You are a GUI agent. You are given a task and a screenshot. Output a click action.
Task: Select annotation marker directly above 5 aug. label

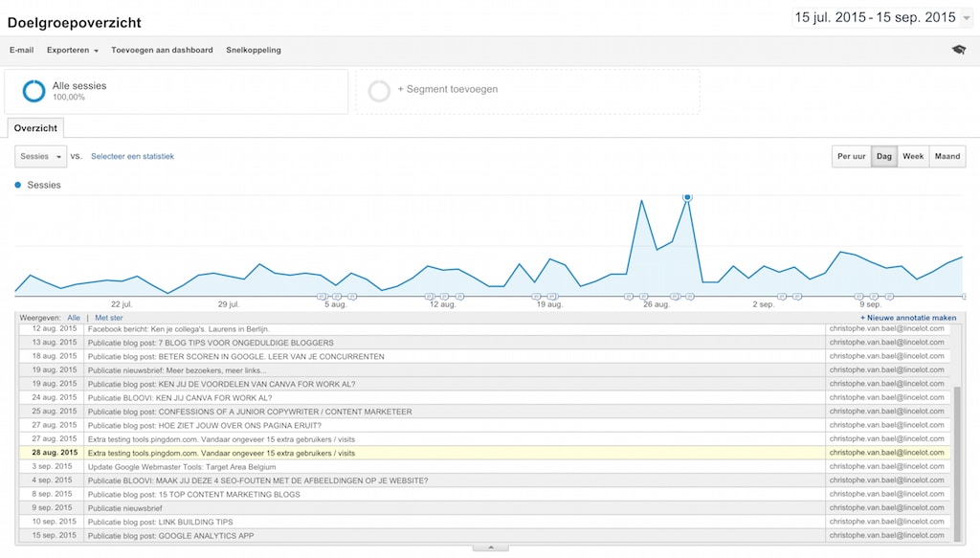click(x=337, y=296)
